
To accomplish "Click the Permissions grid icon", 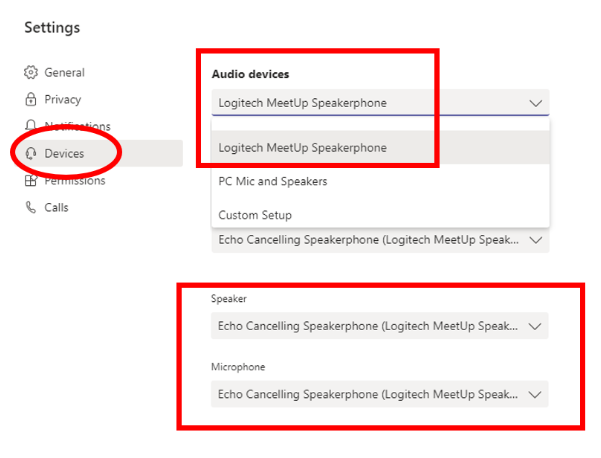I will 31,181.
